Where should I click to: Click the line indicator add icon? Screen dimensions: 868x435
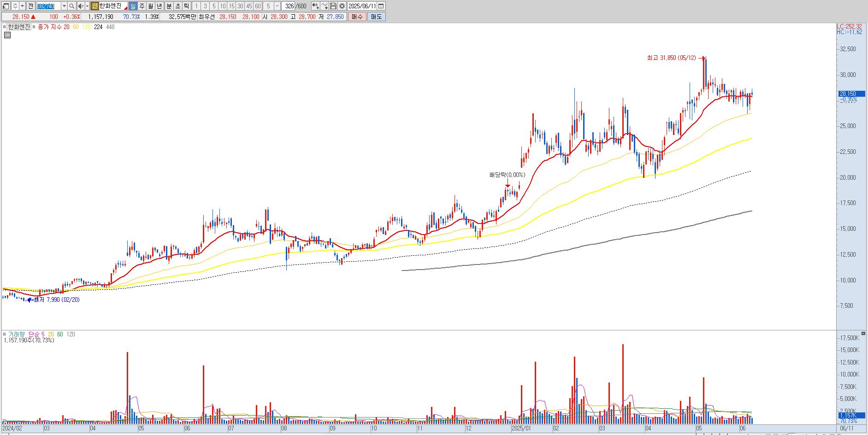coord(325,6)
